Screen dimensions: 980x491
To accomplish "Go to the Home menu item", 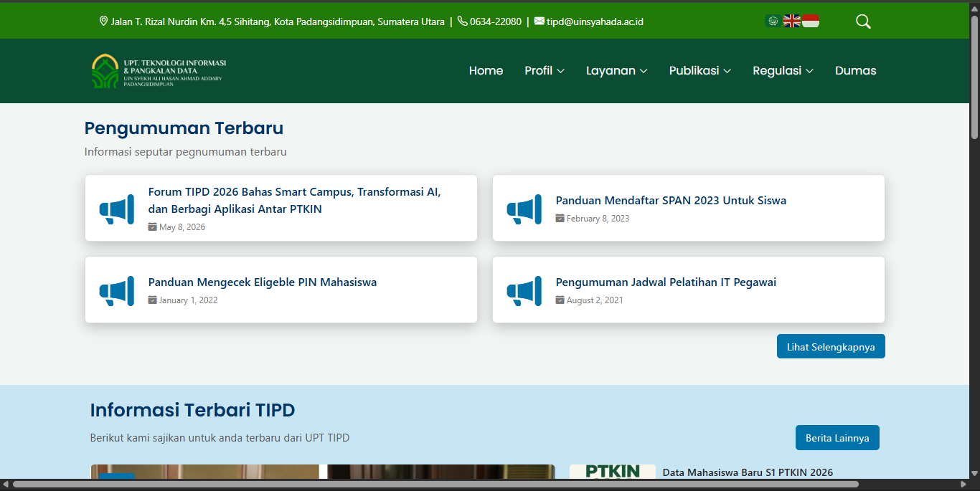I will pyautogui.click(x=486, y=70).
